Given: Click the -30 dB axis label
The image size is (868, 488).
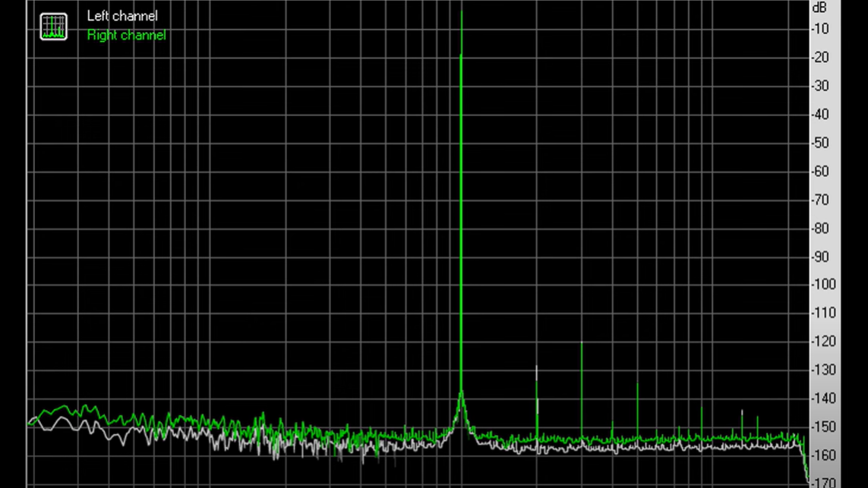Looking at the screenshot, I should 820,87.
